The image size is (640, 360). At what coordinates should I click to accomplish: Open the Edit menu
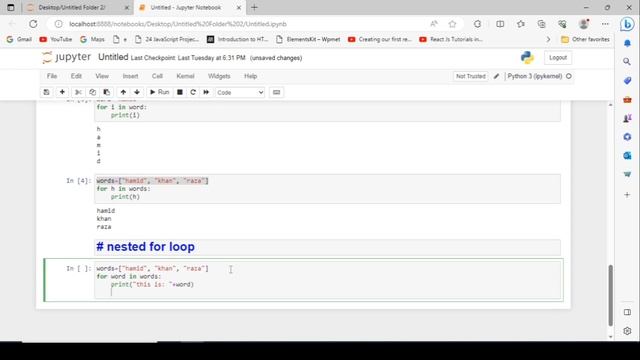[x=76, y=76]
